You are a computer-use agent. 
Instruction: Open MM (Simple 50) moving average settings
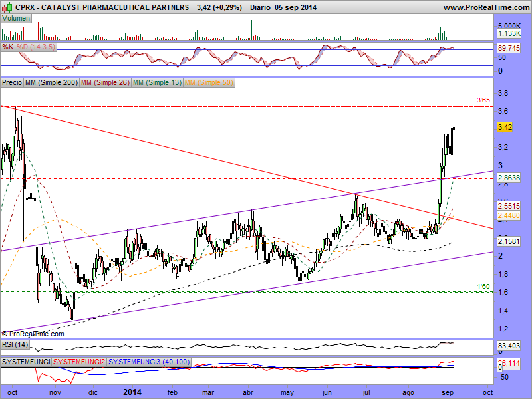click(209, 82)
